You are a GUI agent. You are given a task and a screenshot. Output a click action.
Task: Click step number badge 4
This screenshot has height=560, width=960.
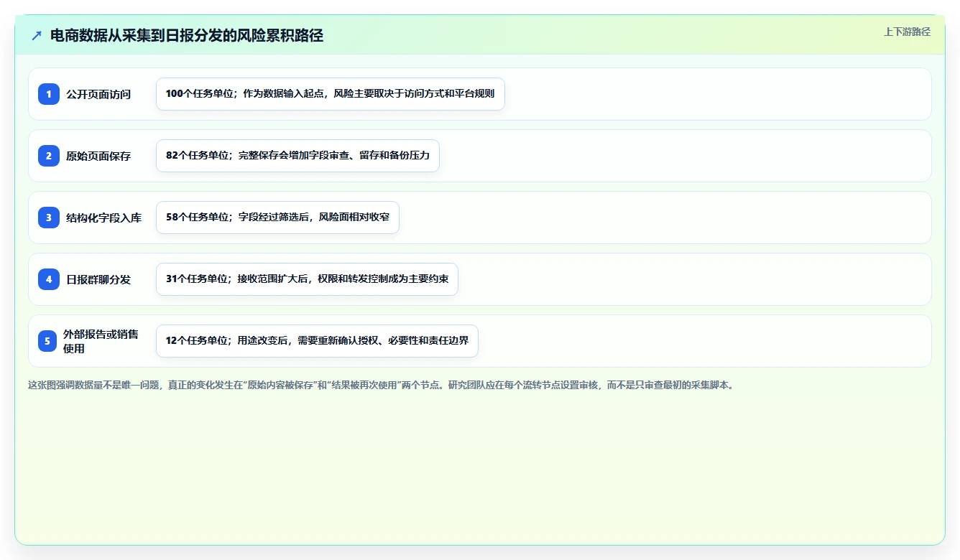[49, 279]
